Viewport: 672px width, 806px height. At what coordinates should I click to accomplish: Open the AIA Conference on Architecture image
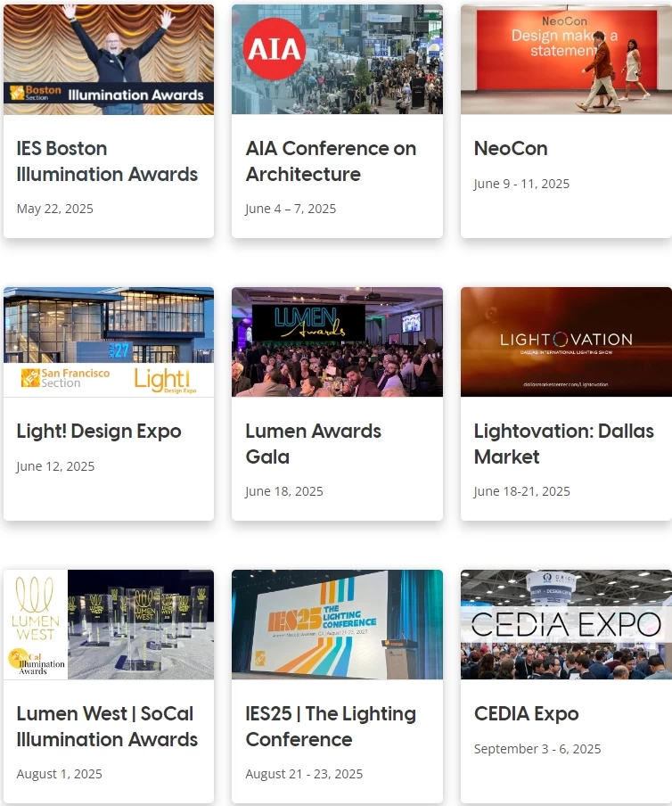click(337, 60)
